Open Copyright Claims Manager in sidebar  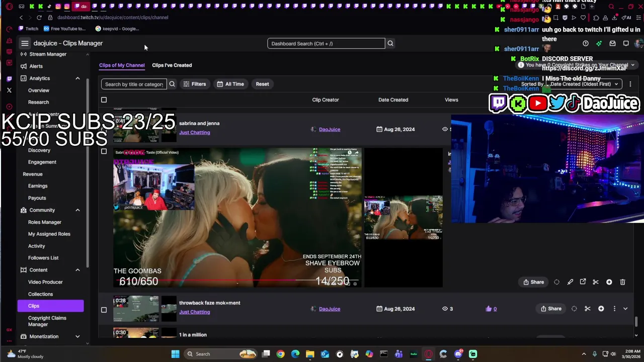click(47, 321)
